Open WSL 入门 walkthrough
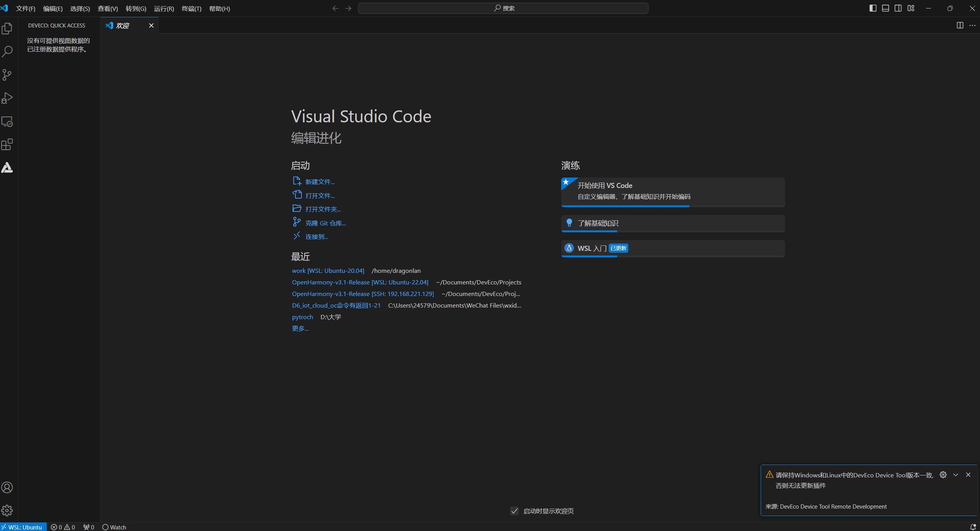This screenshot has width=980, height=531. tap(673, 249)
